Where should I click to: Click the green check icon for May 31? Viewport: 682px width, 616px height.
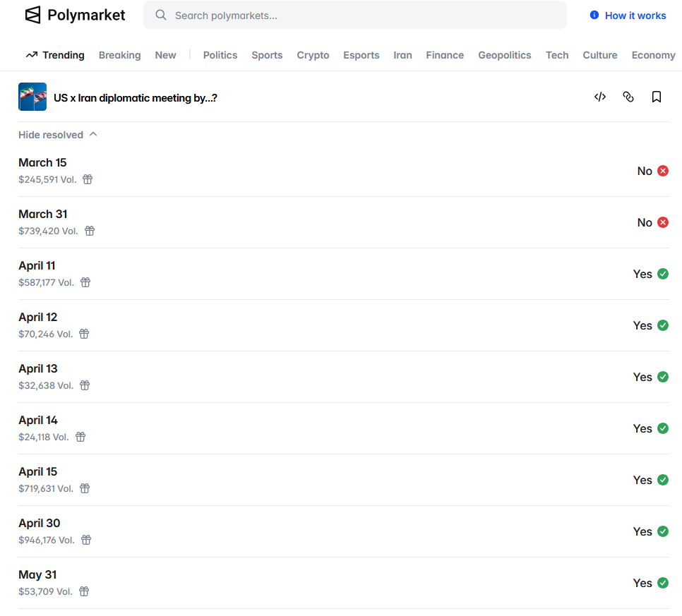(663, 583)
